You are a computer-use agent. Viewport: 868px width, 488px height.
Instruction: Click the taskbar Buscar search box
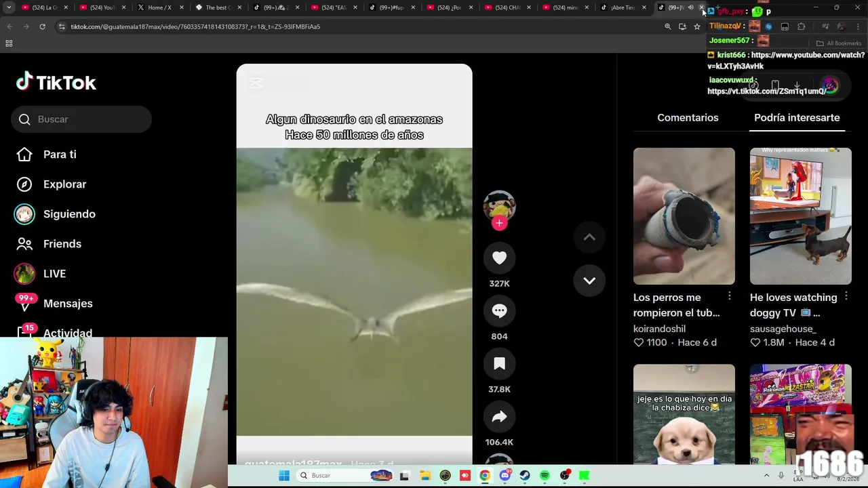[x=346, y=476]
